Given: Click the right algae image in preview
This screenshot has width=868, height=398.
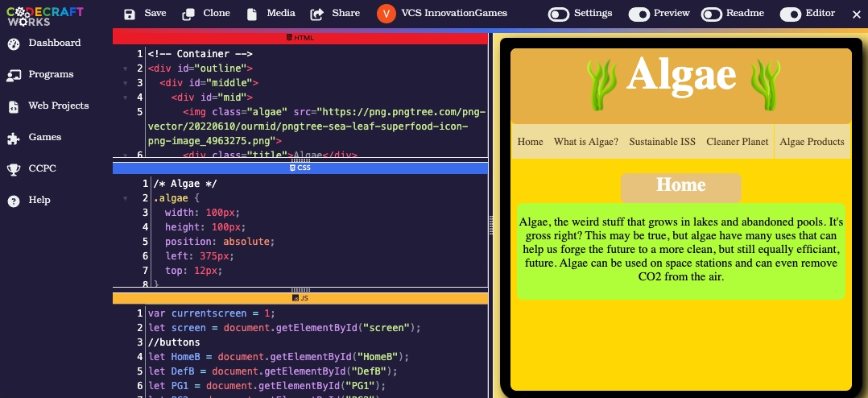Looking at the screenshot, I should 764,85.
